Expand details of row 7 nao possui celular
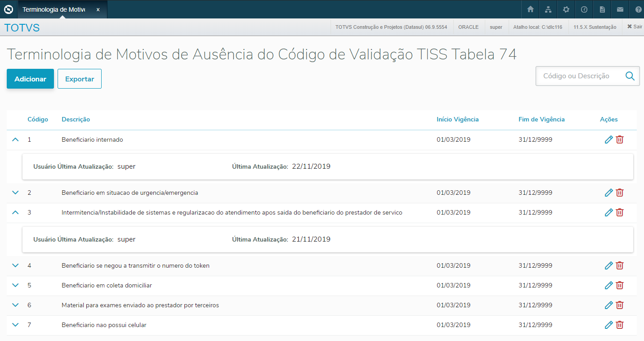This screenshot has width=644, height=341. [x=15, y=325]
